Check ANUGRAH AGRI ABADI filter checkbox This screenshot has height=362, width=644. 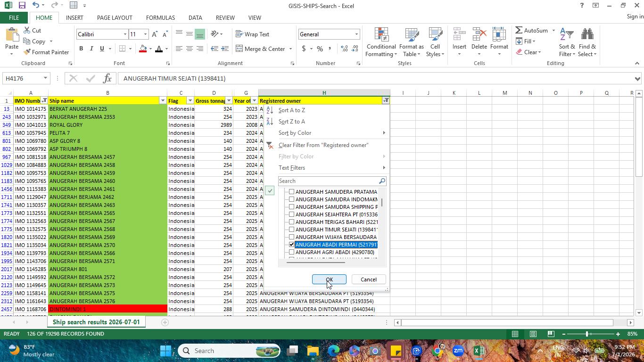coord(291,252)
